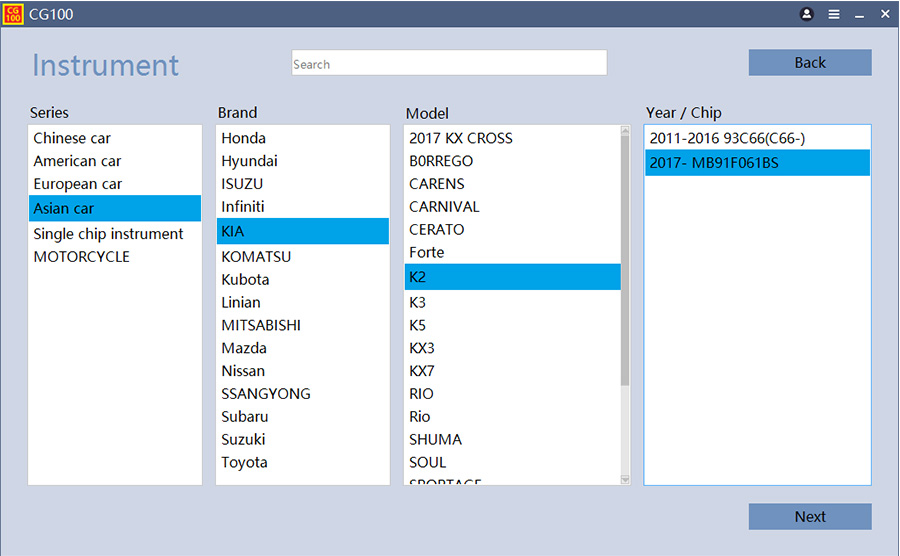Pick Hyundai from Brand list

tap(249, 161)
